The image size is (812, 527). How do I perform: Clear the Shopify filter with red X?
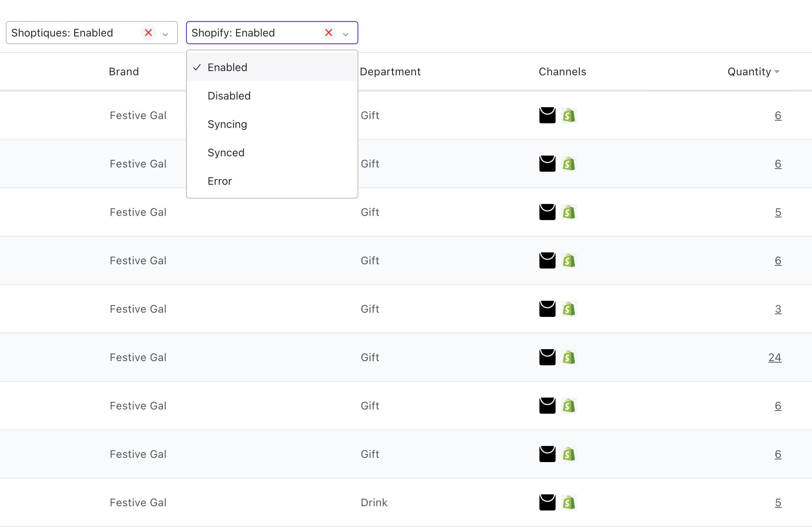tap(329, 33)
